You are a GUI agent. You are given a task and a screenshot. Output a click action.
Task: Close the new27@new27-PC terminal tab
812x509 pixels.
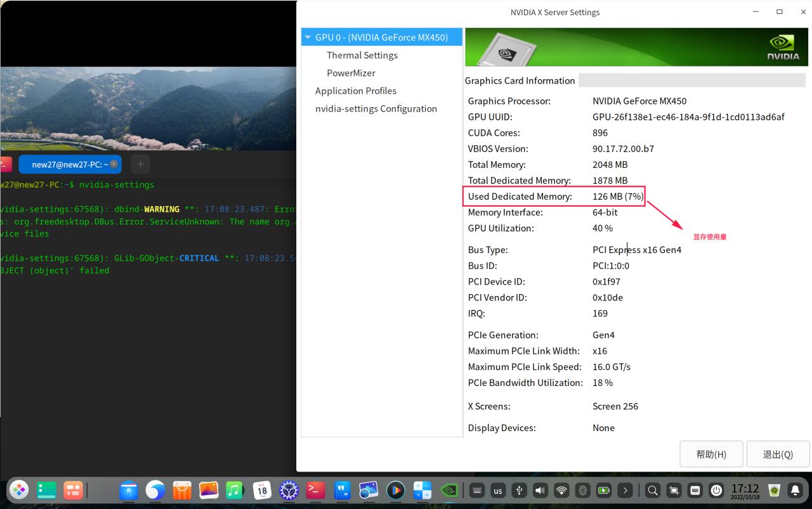[x=114, y=164]
